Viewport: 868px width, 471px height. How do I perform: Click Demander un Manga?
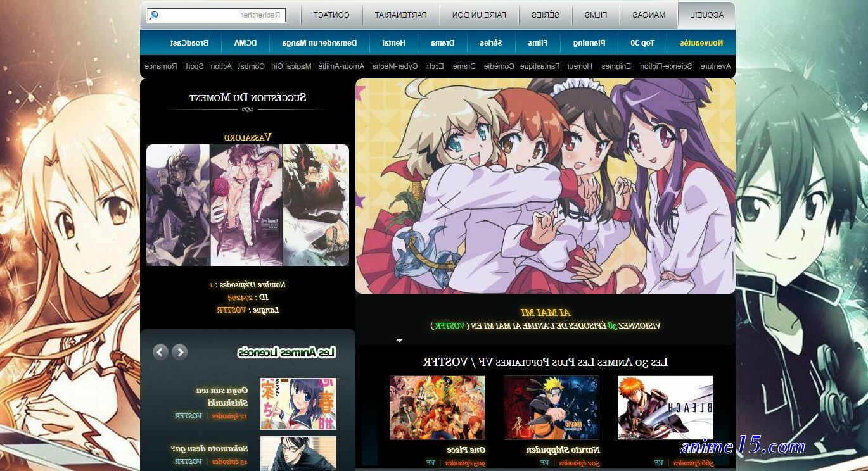(319, 43)
